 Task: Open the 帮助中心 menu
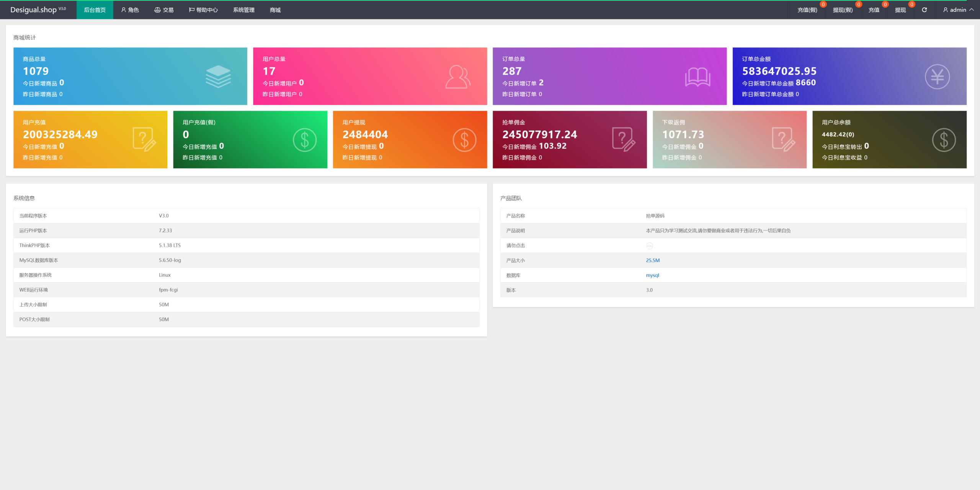(203, 10)
